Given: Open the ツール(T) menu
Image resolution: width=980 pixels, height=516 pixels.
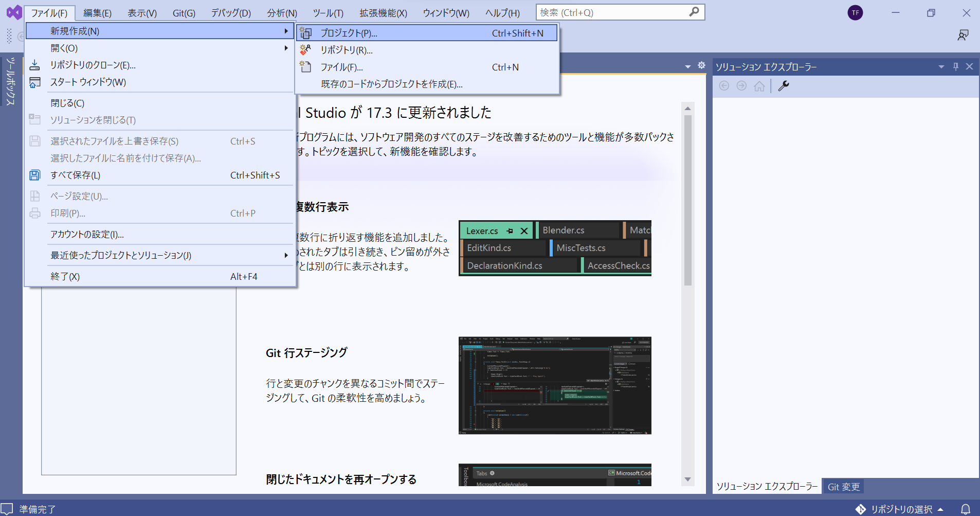Looking at the screenshot, I should (328, 13).
